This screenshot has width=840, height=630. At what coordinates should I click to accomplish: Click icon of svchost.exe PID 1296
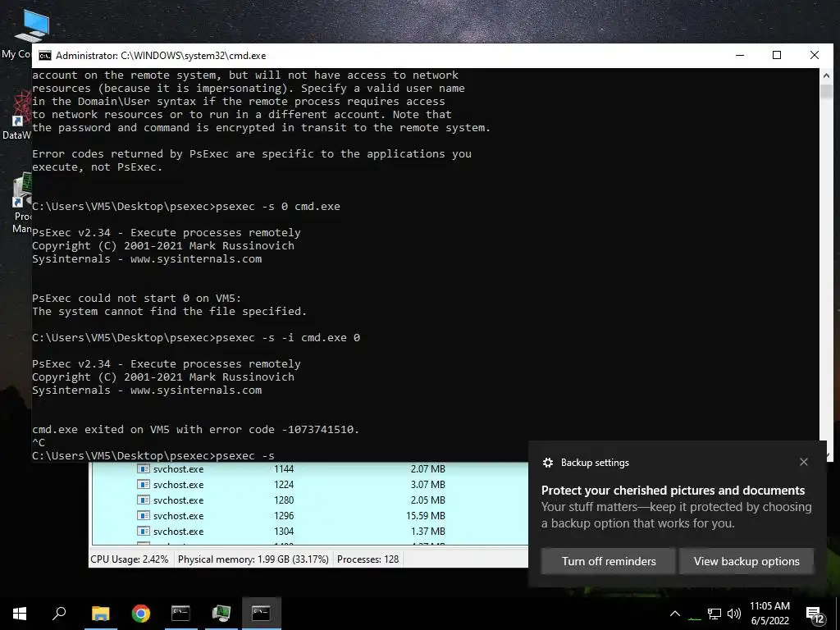143,515
